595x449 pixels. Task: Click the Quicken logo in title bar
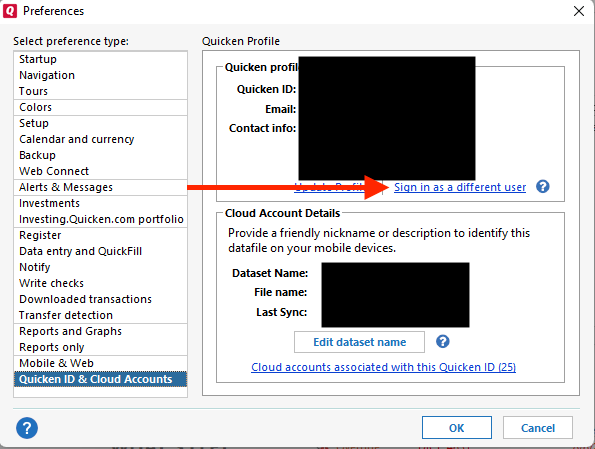(10, 11)
